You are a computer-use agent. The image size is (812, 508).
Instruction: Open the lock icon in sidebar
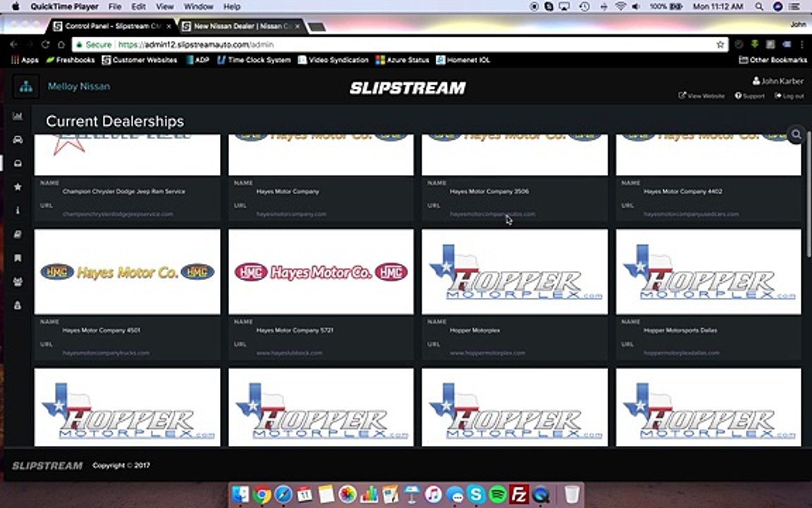tap(18, 306)
